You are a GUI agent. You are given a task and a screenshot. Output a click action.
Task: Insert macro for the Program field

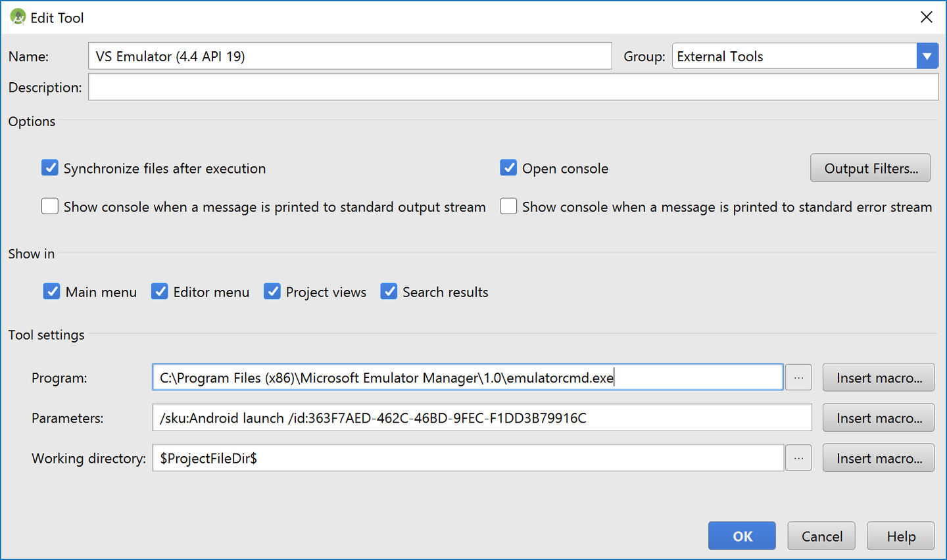(x=879, y=377)
